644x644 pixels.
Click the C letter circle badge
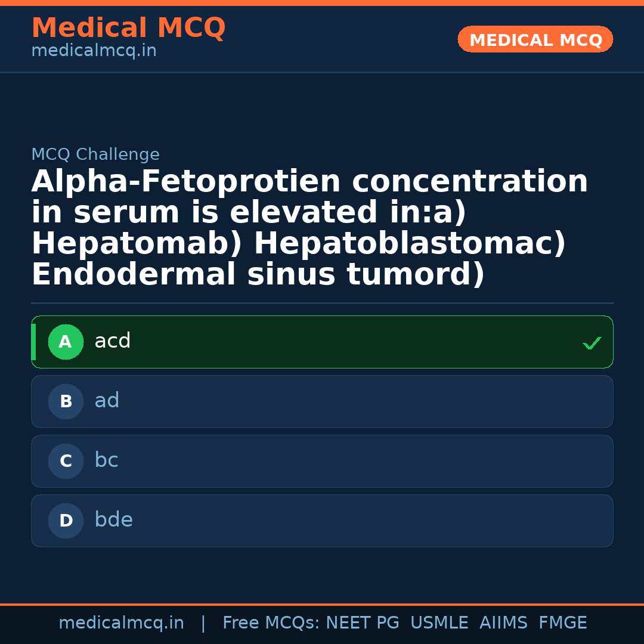(x=66, y=462)
